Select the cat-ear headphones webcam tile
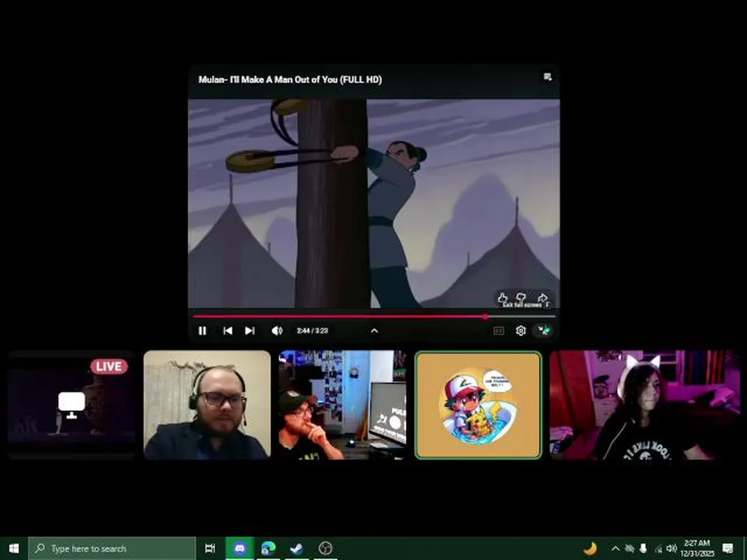This screenshot has height=560, width=747. click(645, 404)
